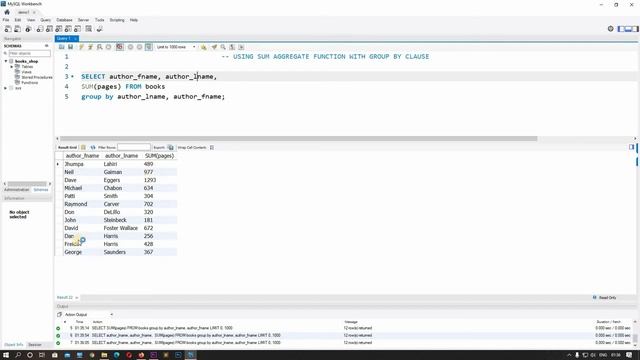The image size is (640, 360).
Task: Click the refresh icon beside Filter Rows
Action: point(93,147)
